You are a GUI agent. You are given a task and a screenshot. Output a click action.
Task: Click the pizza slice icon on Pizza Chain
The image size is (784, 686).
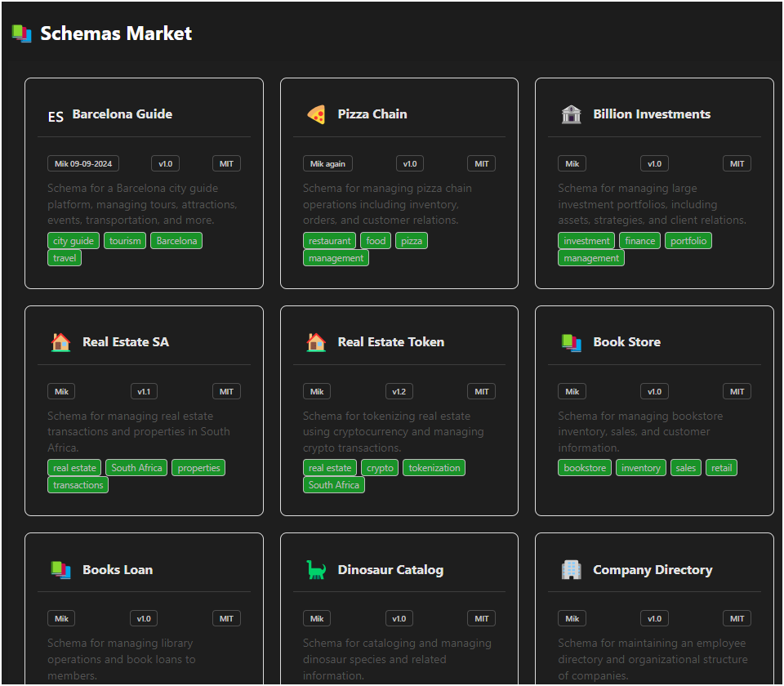click(316, 114)
